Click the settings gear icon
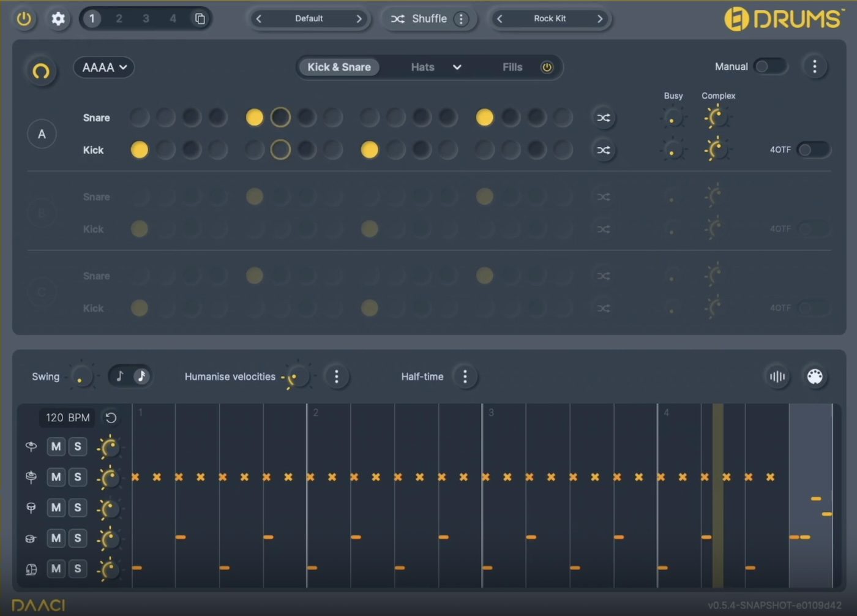This screenshot has height=616, width=857. pyautogui.click(x=58, y=18)
